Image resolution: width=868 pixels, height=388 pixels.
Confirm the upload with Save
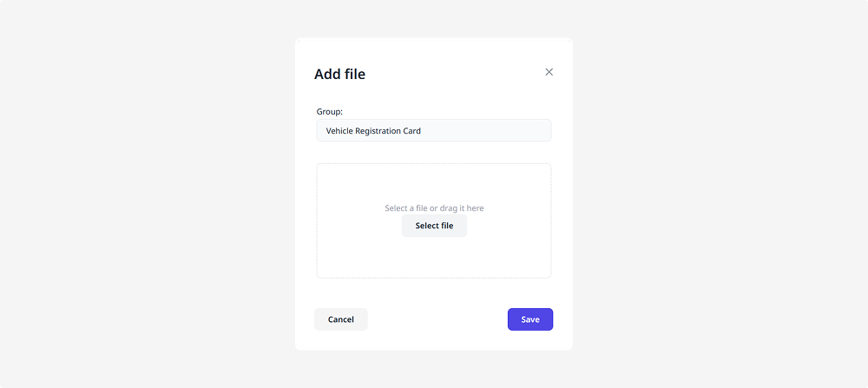(529, 319)
